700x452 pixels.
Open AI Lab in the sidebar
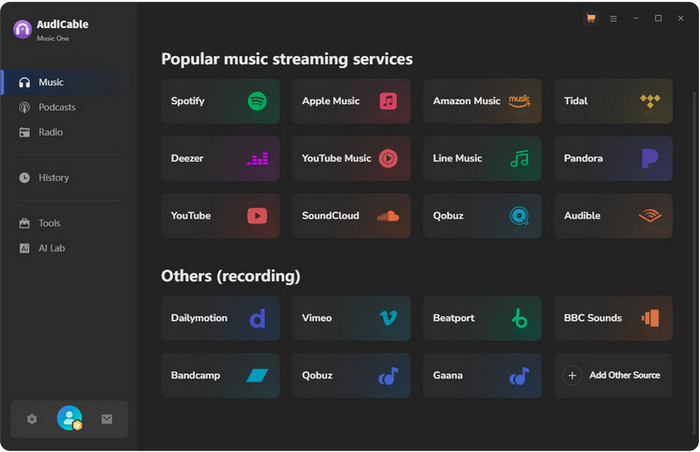[67, 248]
